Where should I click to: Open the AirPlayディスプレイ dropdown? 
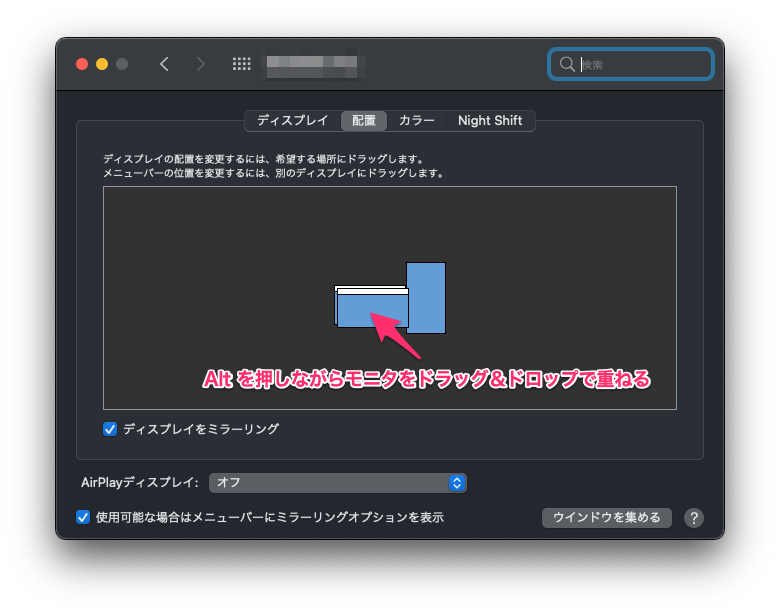pos(338,483)
